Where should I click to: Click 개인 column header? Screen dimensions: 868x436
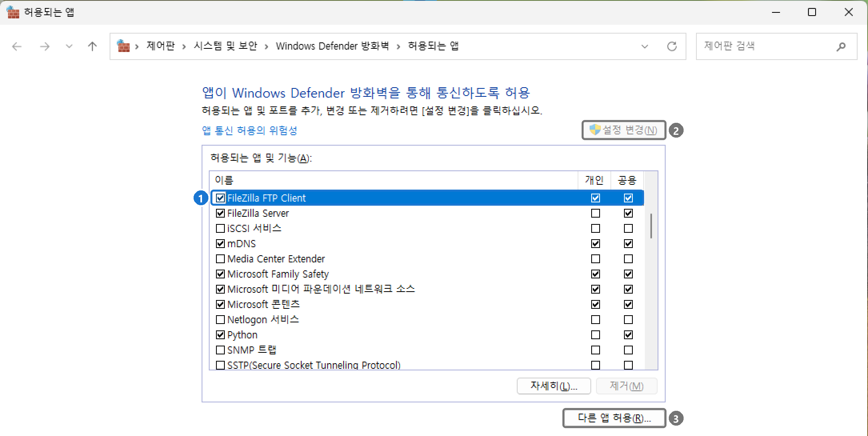(594, 180)
